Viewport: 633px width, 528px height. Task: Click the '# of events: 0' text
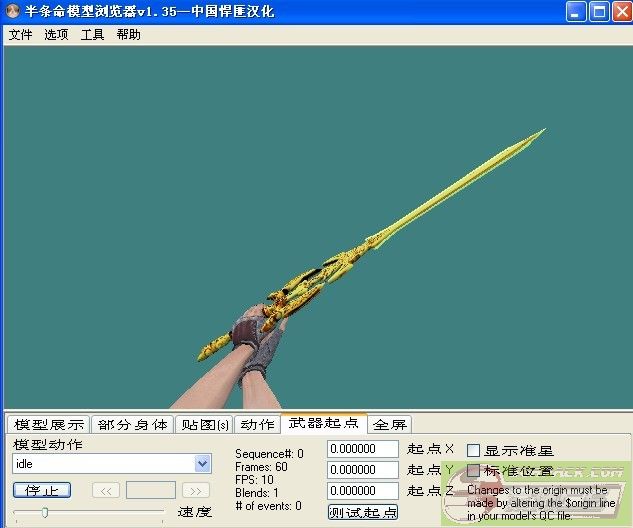point(268,506)
